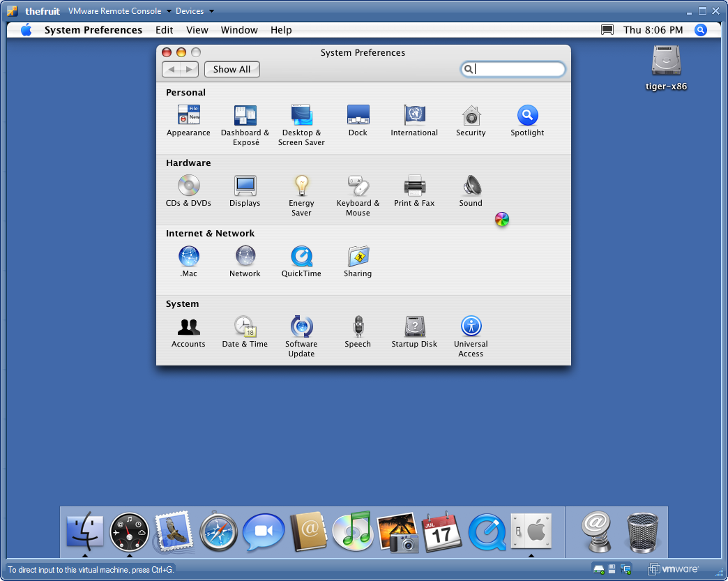The height and width of the screenshot is (581, 728).
Task: Open International preferences
Action: 414,120
